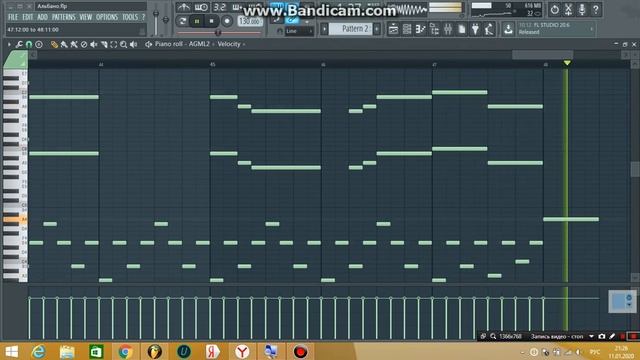Click the microphone audio recording icon
This screenshot has width=640, height=360.
tap(582, 9)
